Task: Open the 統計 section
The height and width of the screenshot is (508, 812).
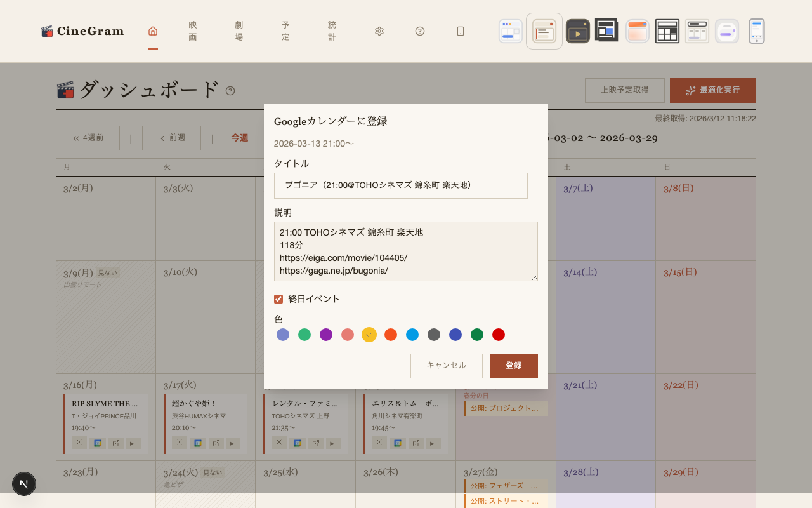Action: point(332,30)
